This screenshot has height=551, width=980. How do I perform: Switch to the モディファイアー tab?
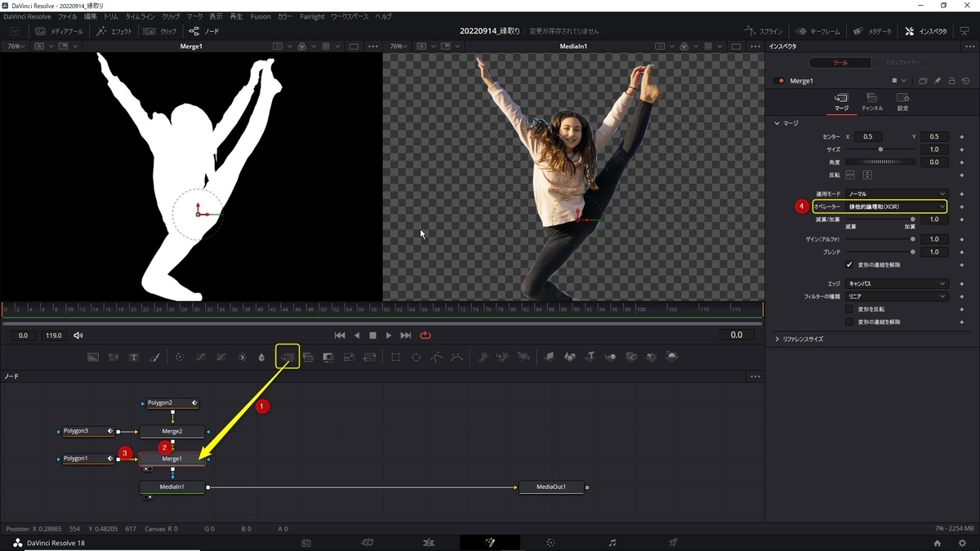(x=902, y=63)
